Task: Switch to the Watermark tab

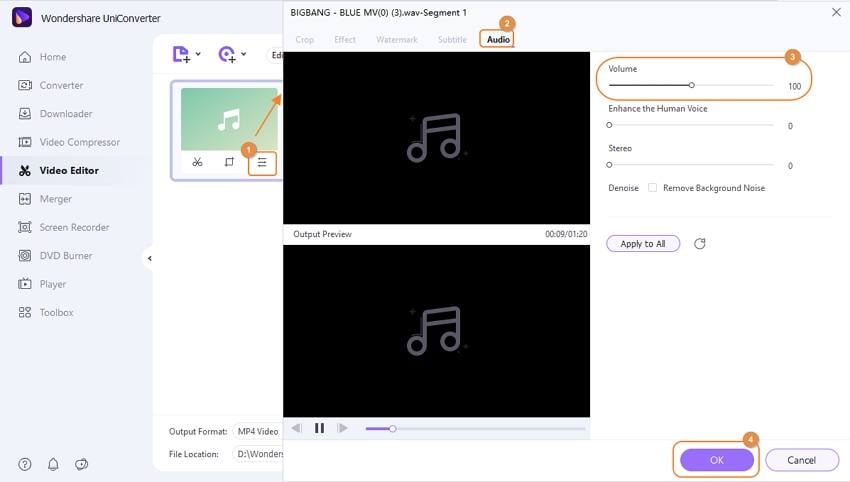Action: tap(397, 40)
